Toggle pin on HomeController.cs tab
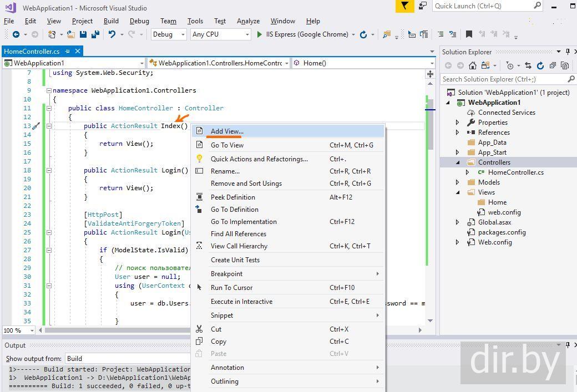Viewport: 577px width, 392px height. coord(68,51)
